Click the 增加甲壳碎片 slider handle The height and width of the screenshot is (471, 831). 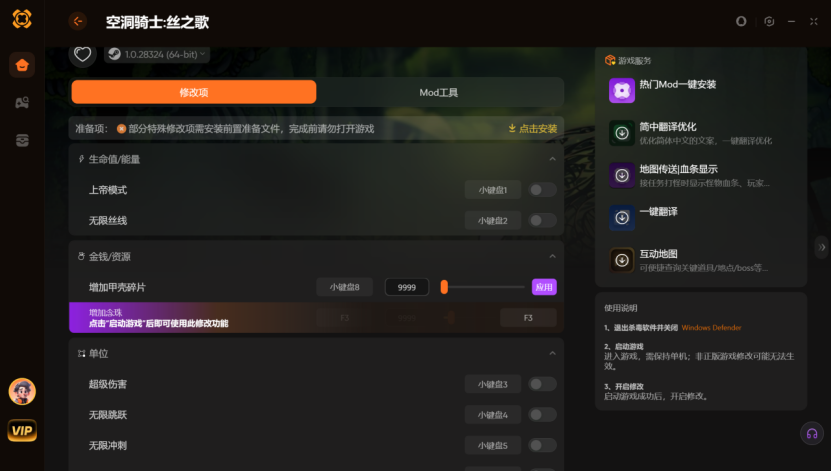click(444, 287)
